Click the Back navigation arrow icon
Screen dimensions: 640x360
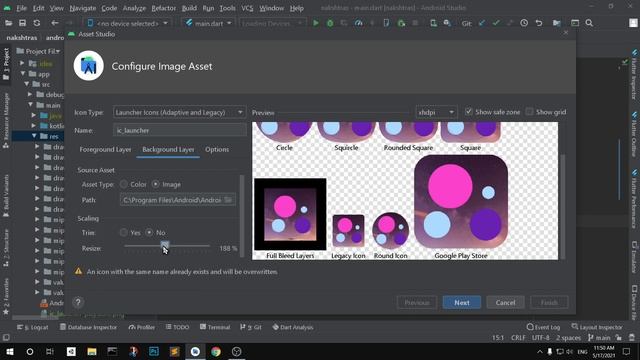point(55,23)
